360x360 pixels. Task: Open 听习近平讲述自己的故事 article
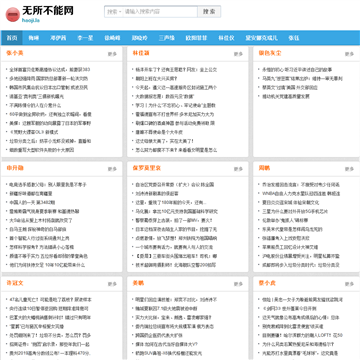pos(297,70)
